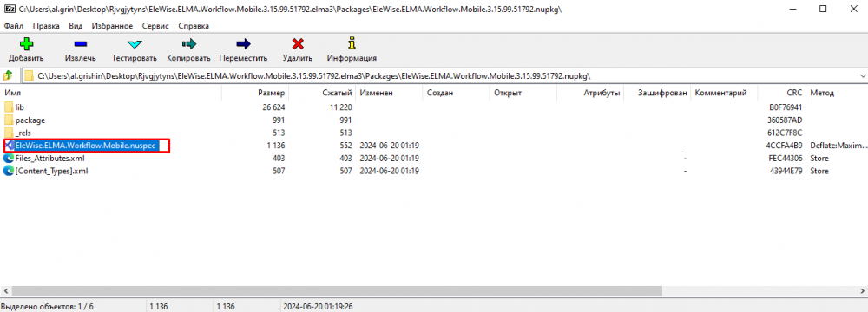
Task: Click CRC value B0F76941
Action: [x=786, y=107]
